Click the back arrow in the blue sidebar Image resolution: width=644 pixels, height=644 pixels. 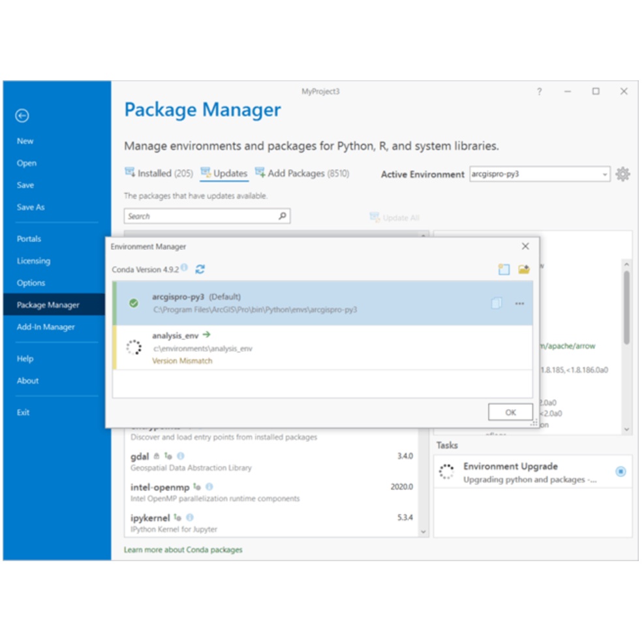(22, 115)
